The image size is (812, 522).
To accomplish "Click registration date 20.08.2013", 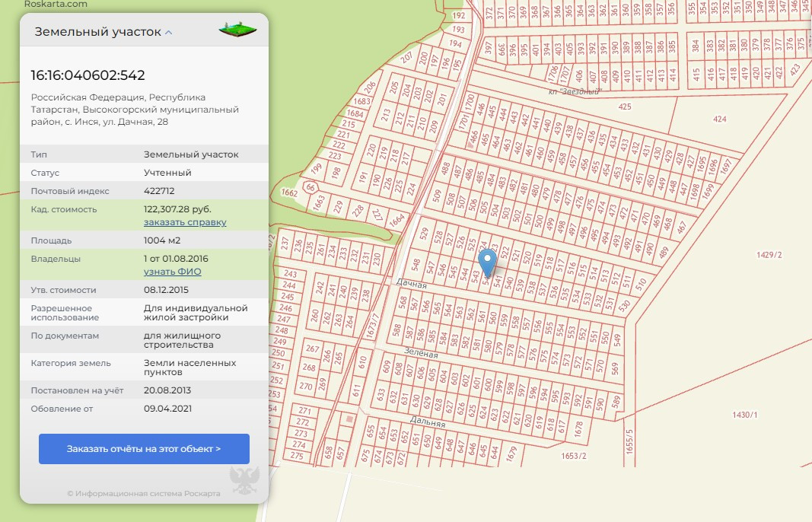I will pyautogui.click(x=167, y=390).
